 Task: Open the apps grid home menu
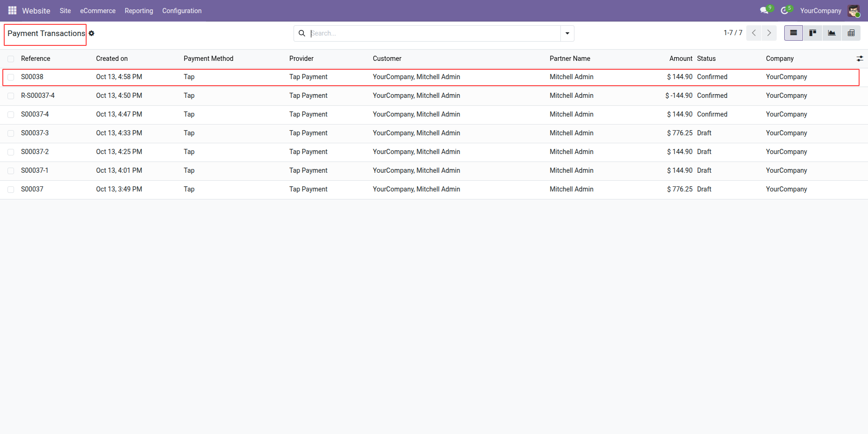tap(12, 10)
